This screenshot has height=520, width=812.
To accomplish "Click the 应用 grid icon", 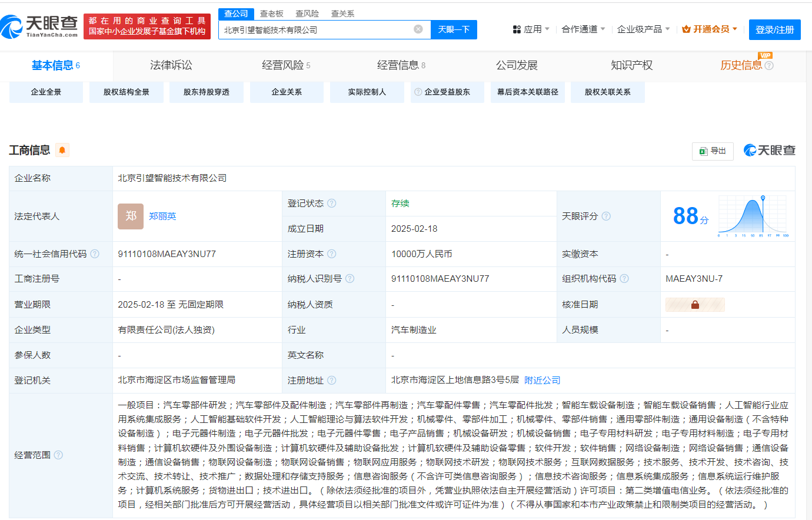I will pyautogui.click(x=517, y=29).
